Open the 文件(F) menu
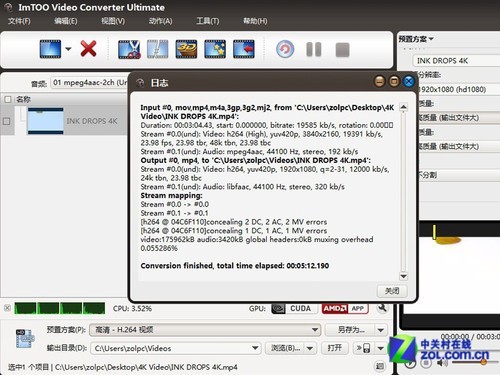 [19, 21]
